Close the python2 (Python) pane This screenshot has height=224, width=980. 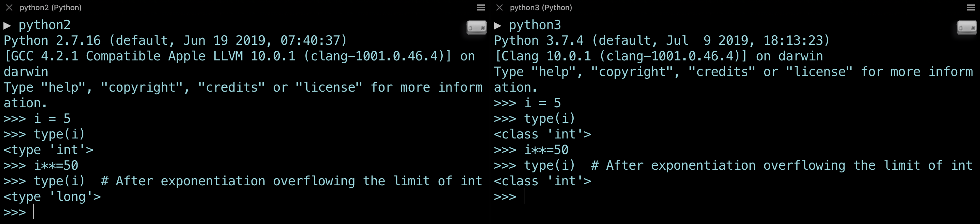(x=10, y=7)
